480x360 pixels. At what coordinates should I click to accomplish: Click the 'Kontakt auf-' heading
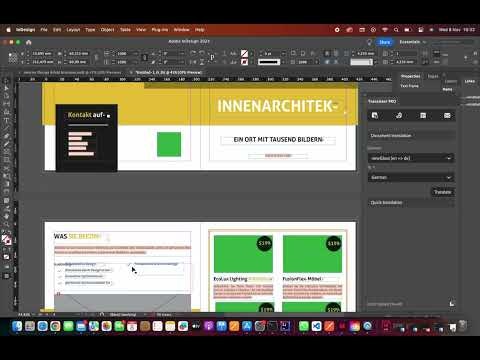click(x=86, y=115)
